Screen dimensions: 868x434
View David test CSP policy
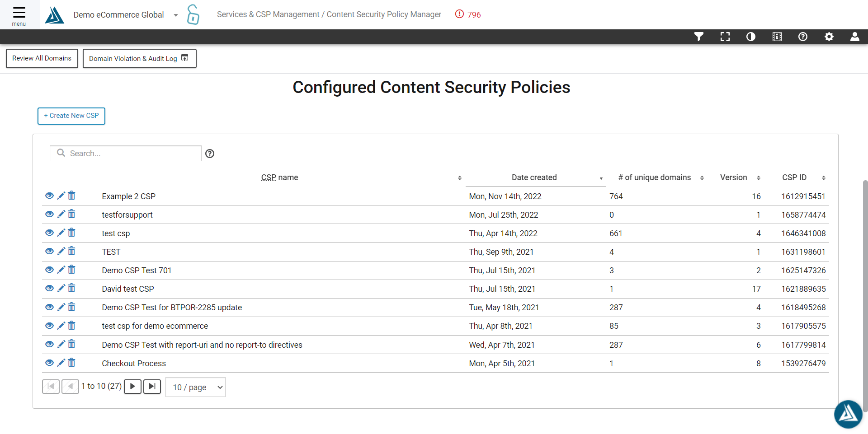coord(50,288)
